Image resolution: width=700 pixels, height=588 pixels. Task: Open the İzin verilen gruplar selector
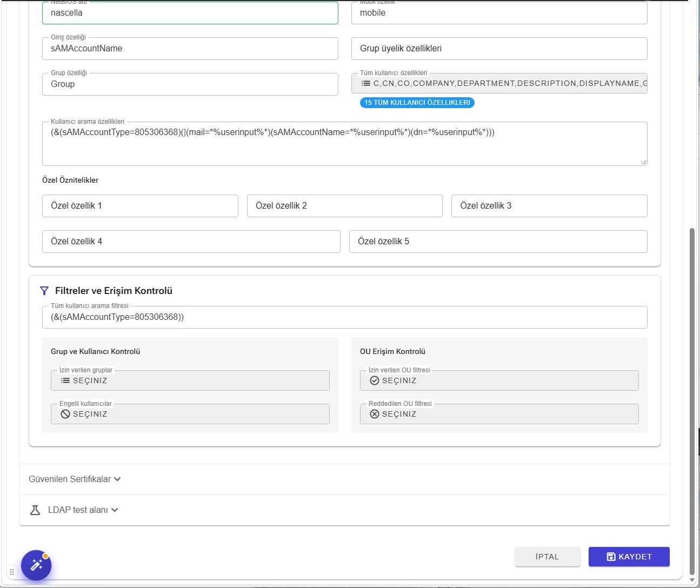pyautogui.click(x=190, y=380)
